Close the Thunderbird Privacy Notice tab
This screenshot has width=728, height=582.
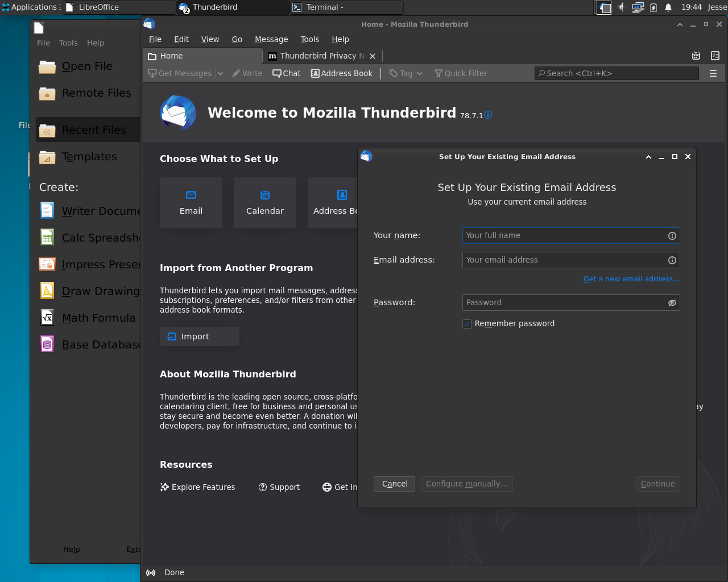(x=373, y=56)
